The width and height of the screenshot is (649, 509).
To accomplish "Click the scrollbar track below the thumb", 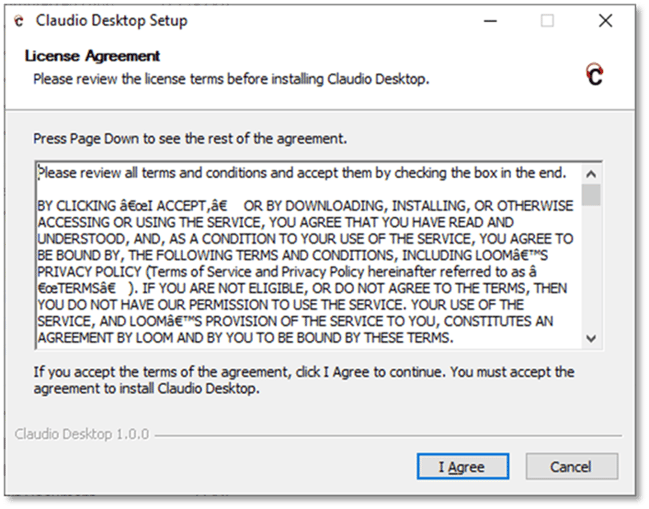I will tap(591, 267).
